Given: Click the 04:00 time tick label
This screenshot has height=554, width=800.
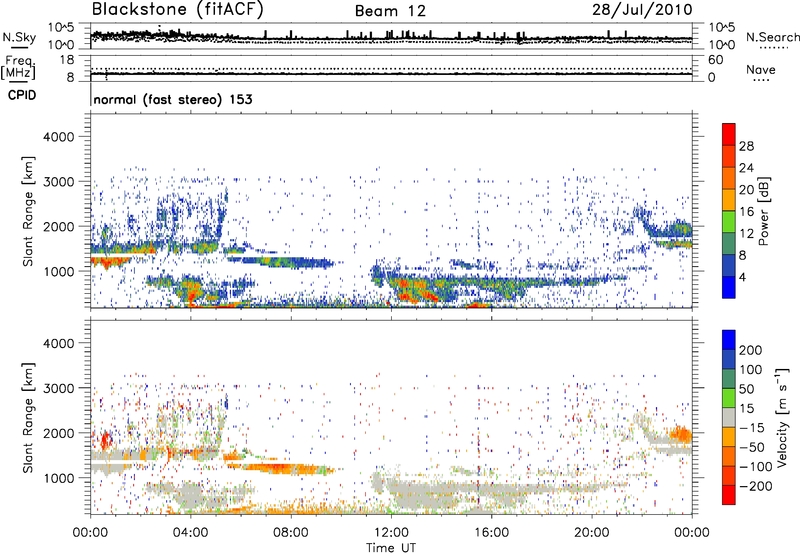Looking at the screenshot, I should click(190, 533).
